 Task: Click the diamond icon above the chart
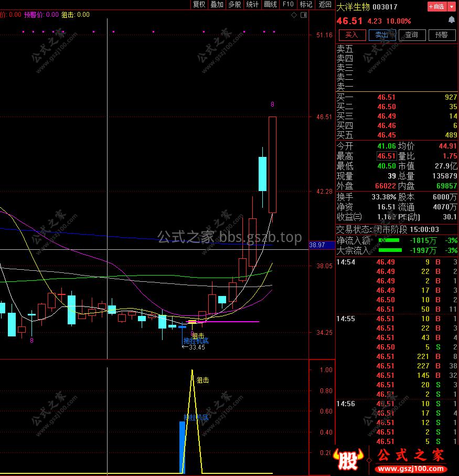point(294,15)
